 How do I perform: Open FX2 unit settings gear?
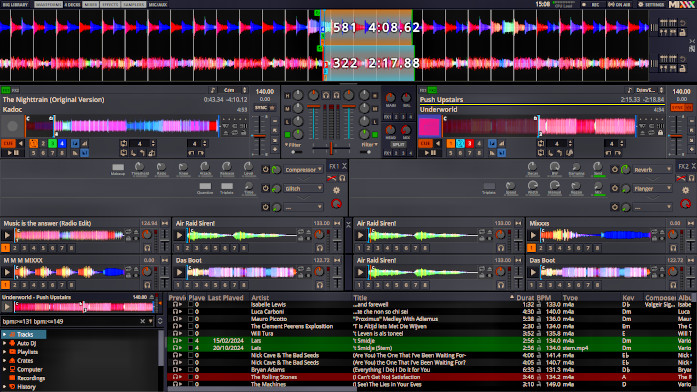click(x=685, y=190)
